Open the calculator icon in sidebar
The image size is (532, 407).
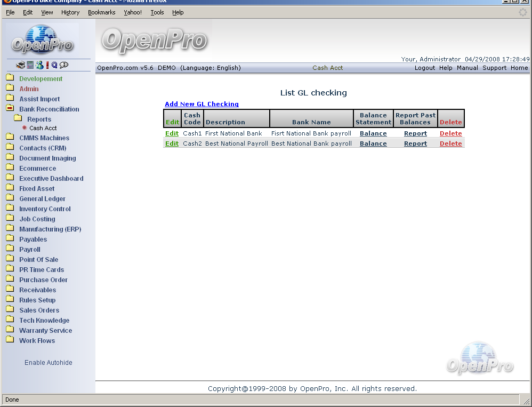pos(30,65)
